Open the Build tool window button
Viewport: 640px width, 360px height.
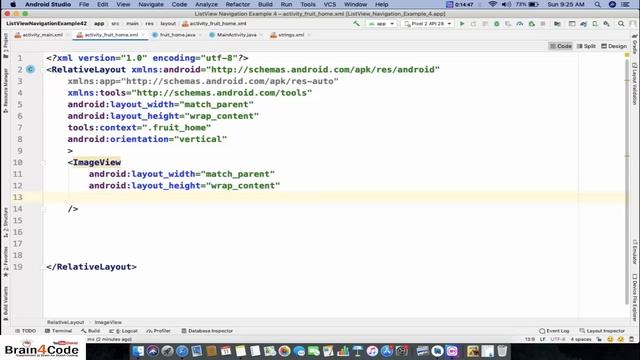click(91, 331)
